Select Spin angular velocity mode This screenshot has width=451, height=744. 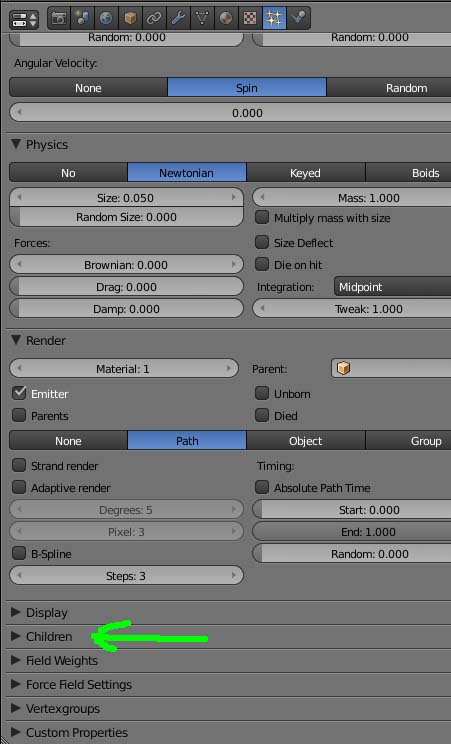(x=247, y=88)
